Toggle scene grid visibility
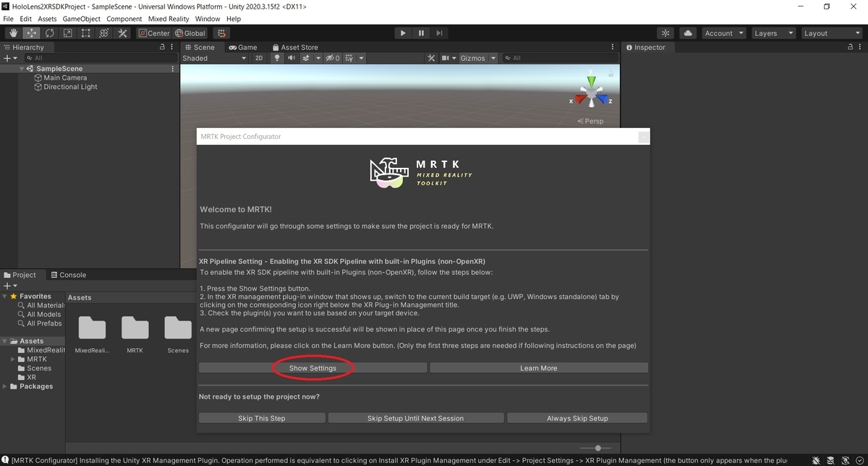868x466 pixels. [349, 58]
